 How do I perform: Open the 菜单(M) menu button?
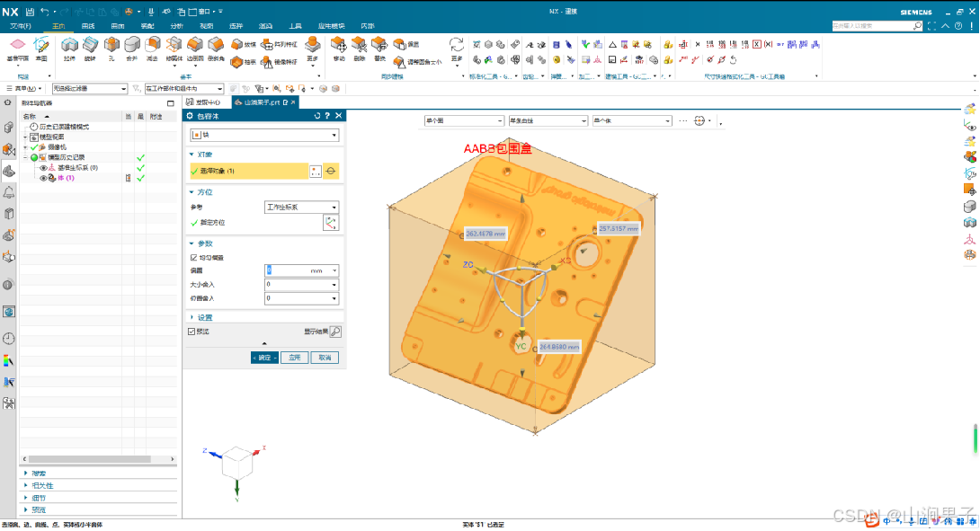23,89
